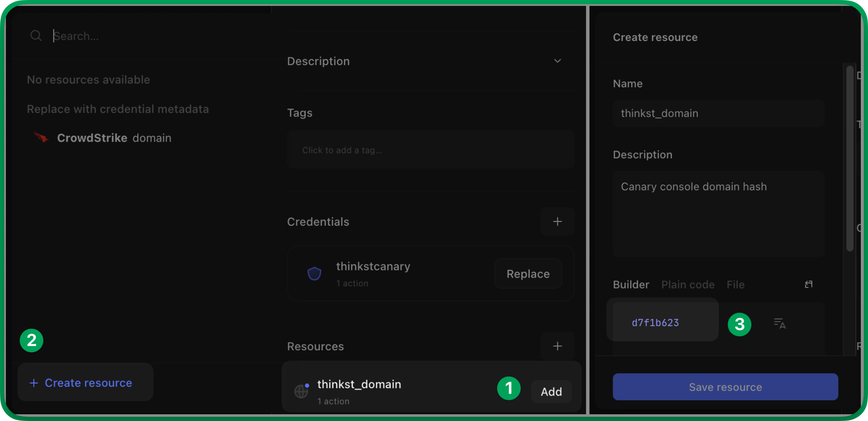Screen dimensions: 868x421
Task: Click the Create resource panel scrollbar
Action: click(x=849, y=158)
